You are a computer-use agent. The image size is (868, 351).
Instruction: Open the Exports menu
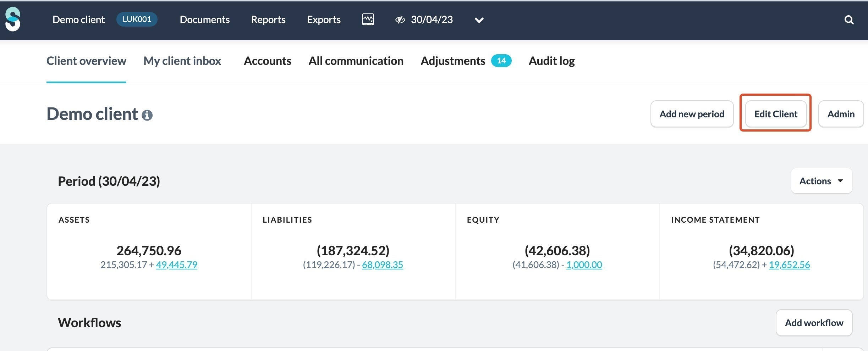coord(324,19)
